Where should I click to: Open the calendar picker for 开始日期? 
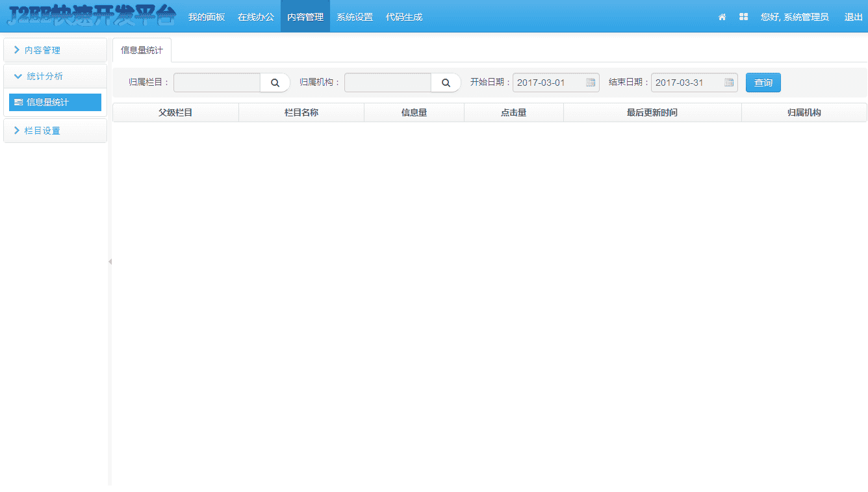(x=591, y=83)
